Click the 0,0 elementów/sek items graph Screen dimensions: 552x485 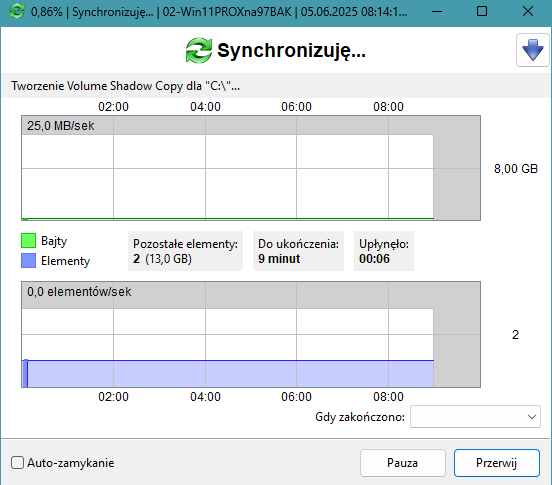point(251,334)
